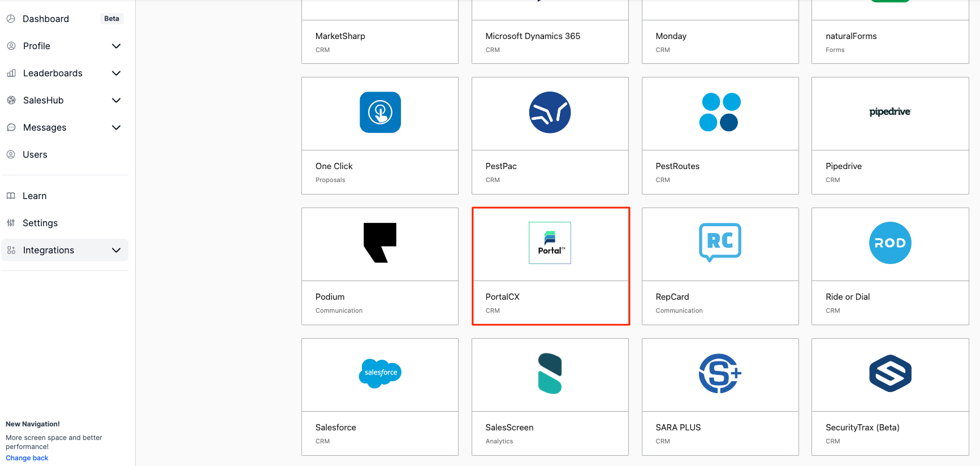Click the Integrations grid icon
980x466 pixels.
click(11, 250)
